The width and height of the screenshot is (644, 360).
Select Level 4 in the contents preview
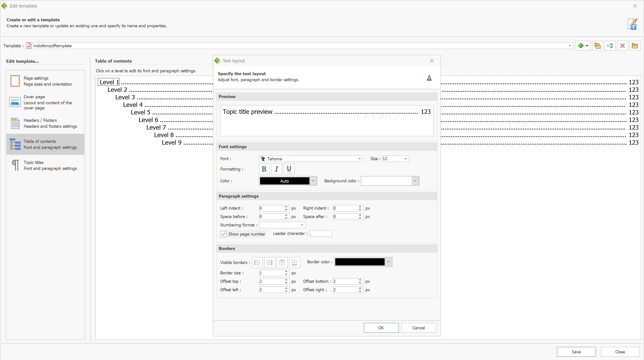(133, 105)
